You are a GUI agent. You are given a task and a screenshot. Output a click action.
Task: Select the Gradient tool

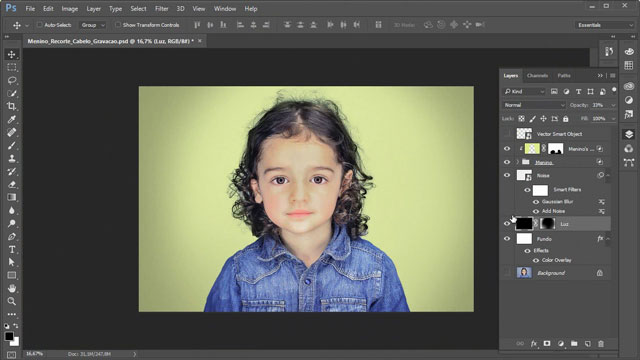pos(11,198)
